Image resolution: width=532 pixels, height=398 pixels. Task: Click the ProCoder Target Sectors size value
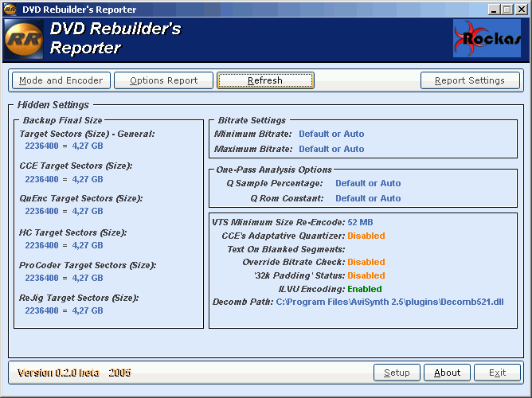65,278
